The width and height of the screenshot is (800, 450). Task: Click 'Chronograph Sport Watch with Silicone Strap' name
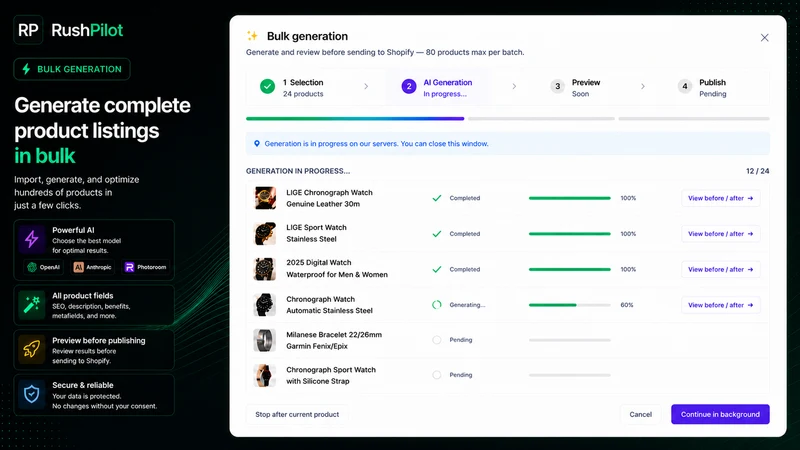331,376
